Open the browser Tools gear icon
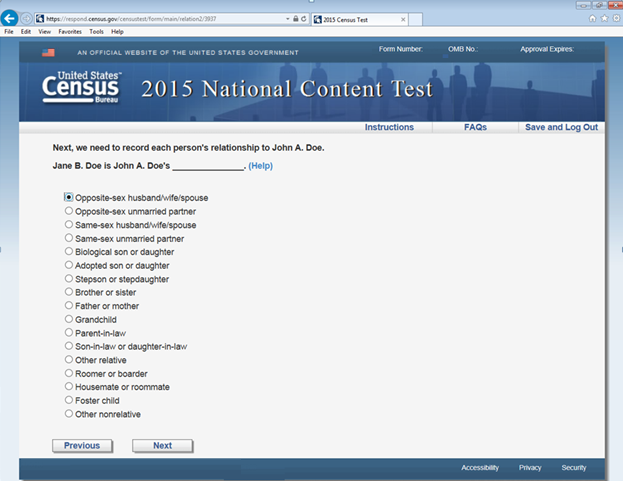626x482 pixels. click(x=617, y=18)
